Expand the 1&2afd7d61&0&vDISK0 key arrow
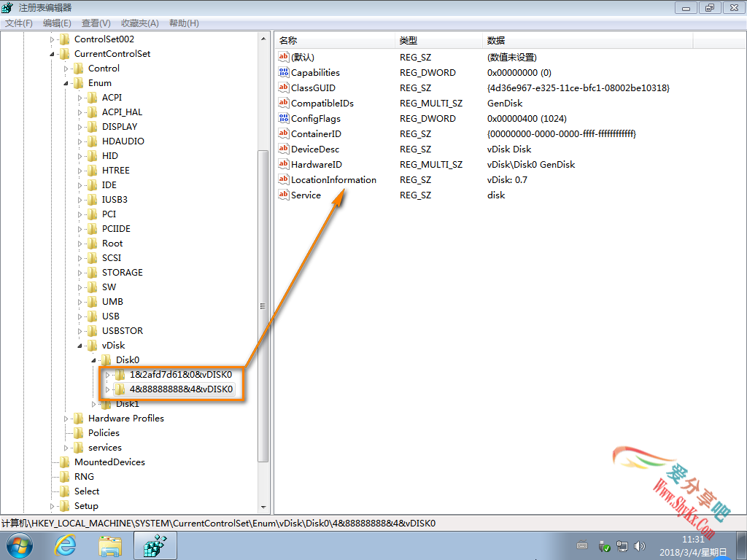The height and width of the screenshot is (560, 747). click(107, 376)
